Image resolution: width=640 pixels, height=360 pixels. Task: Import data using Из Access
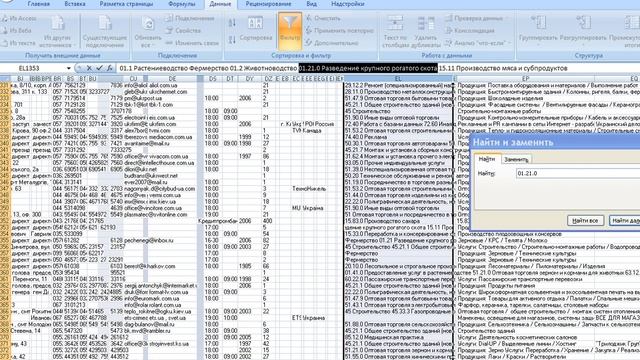coord(19,18)
